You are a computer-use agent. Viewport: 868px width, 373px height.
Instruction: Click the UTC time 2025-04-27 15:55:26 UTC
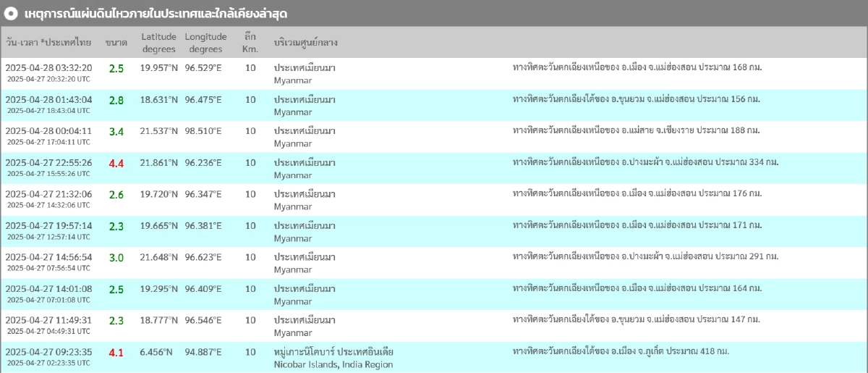click(x=48, y=174)
